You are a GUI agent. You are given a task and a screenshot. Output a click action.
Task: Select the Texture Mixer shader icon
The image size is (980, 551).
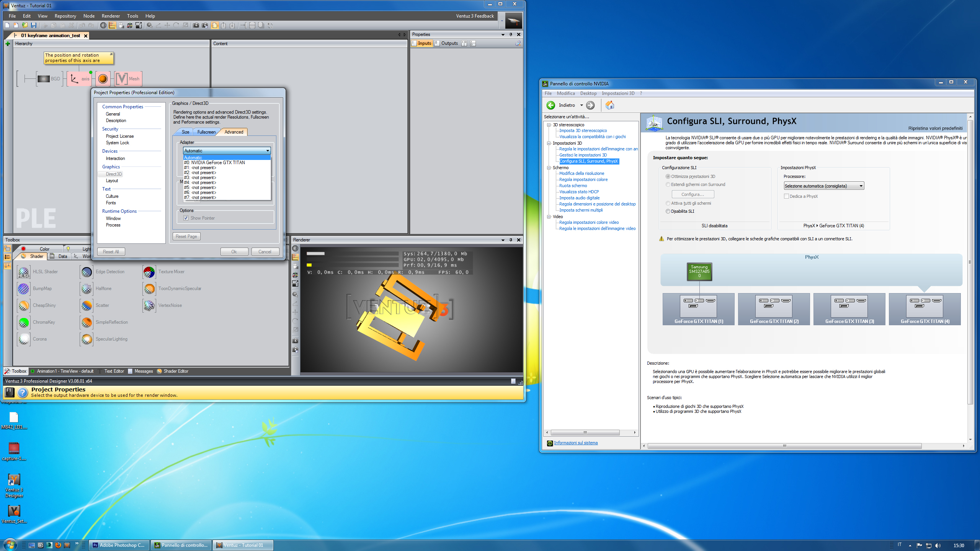(149, 272)
